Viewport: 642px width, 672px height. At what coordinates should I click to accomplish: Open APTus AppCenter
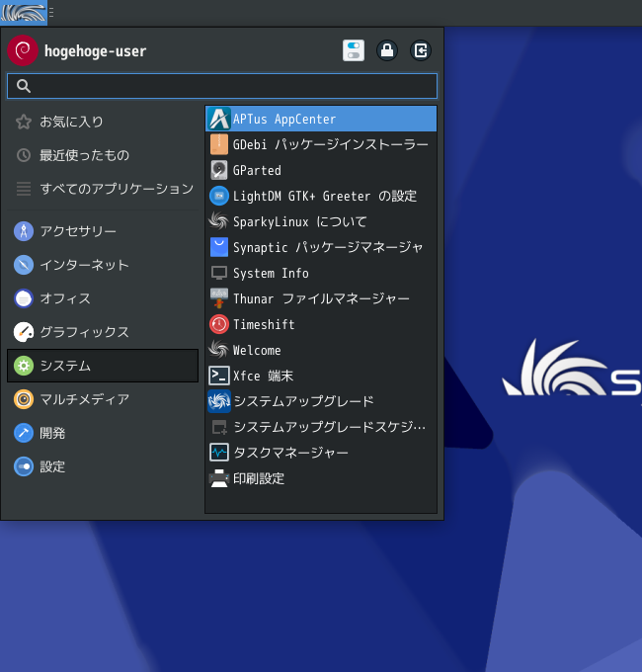click(321, 119)
